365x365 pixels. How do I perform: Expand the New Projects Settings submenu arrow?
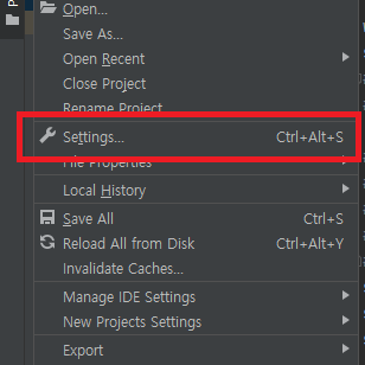[x=345, y=320]
